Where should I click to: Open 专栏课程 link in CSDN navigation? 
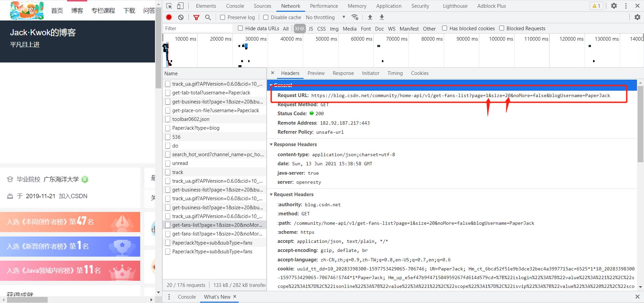(x=103, y=10)
